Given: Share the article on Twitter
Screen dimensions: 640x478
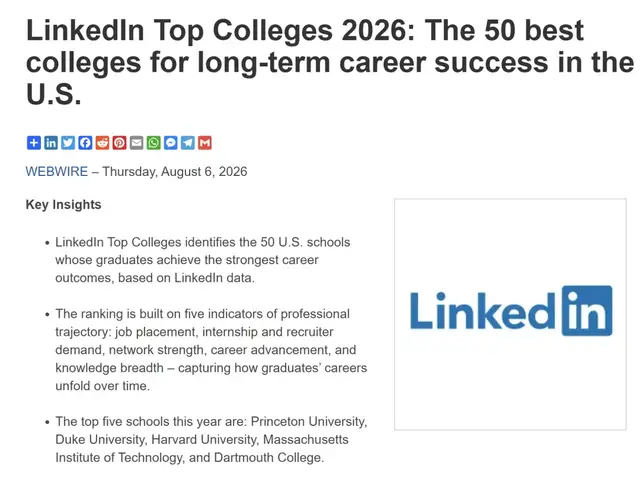Looking at the screenshot, I should pos(68,143).
